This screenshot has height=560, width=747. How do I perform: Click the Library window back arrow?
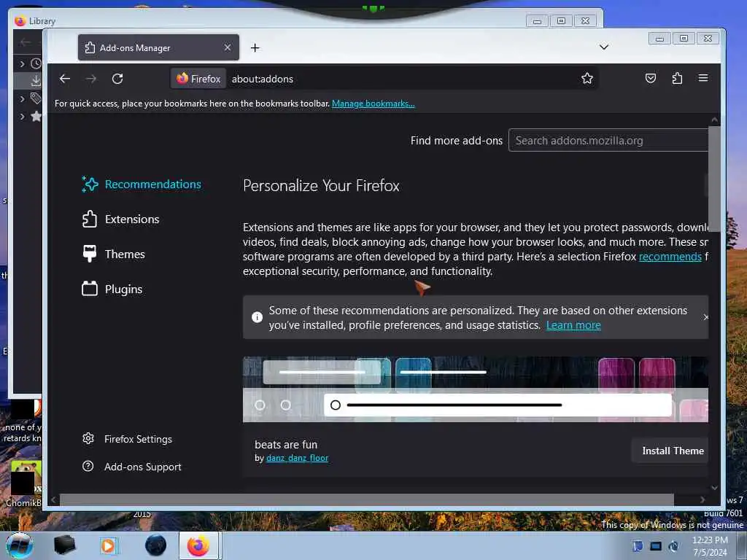(x=26, y=42)
